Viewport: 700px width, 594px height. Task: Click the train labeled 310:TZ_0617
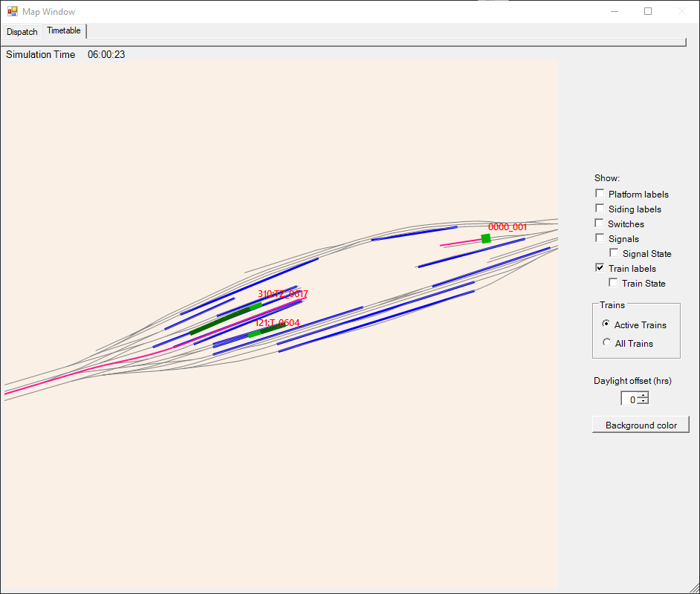[x=256, y=306]
